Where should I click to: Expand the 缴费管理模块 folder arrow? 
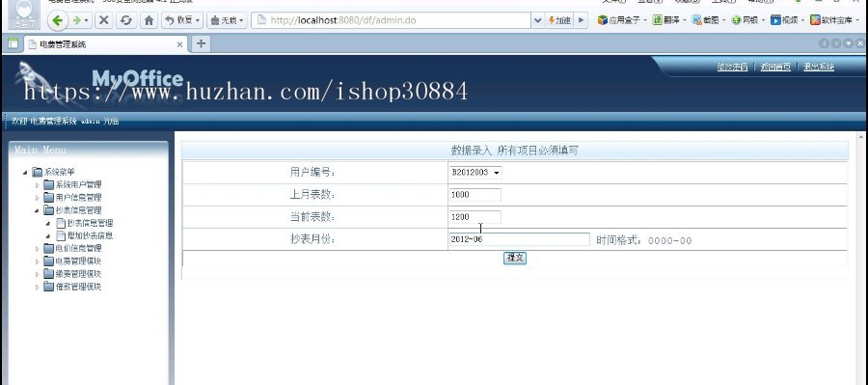(x=38, y=274)
